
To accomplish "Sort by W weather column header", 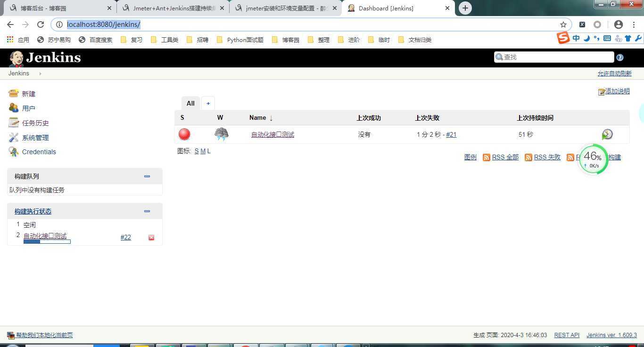I will click(x=220, y=117).
